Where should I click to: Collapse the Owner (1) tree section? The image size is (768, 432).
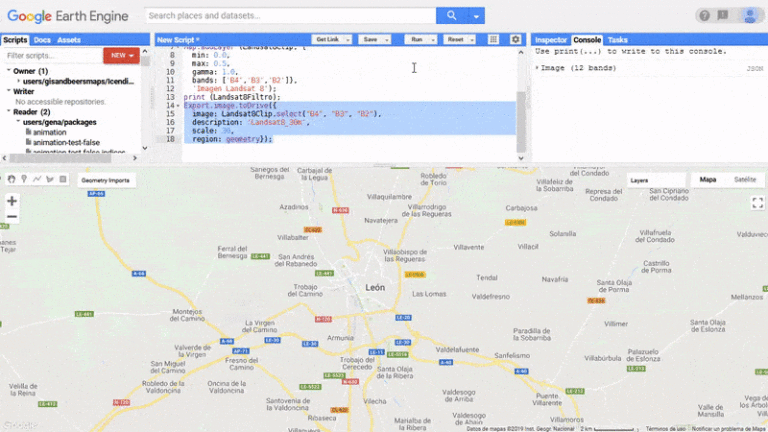(x=8, y=71)
